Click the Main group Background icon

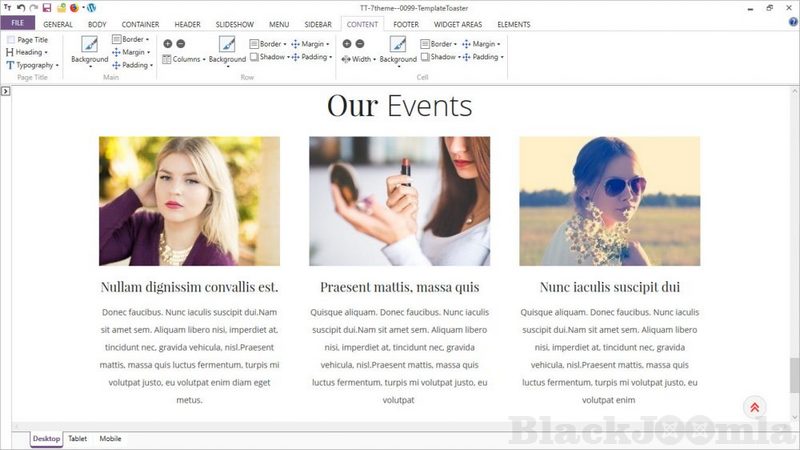coord(89,46)
